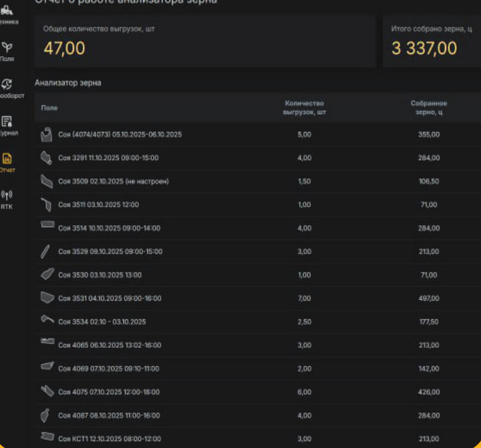
Task: Click field shape icon for Соя 3531
Action: pyautogui.click(x=47, y=297)
